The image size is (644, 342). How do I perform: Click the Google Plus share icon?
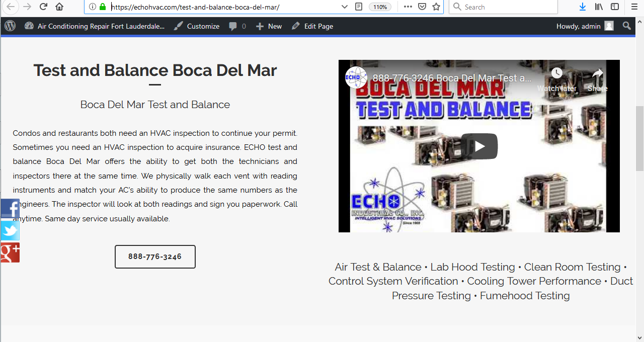[x=10, y=252]
